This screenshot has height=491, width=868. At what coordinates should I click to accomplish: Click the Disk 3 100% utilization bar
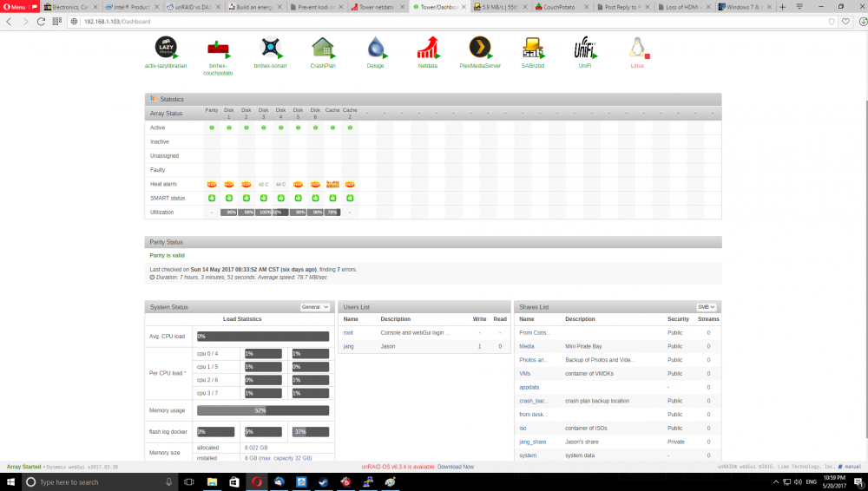pyautogui.click(x=264, y=213)
